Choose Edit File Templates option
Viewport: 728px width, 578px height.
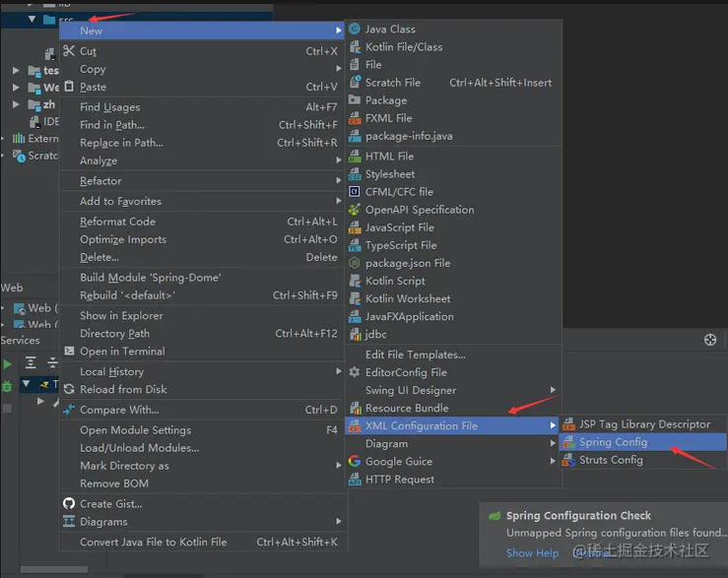453,354
